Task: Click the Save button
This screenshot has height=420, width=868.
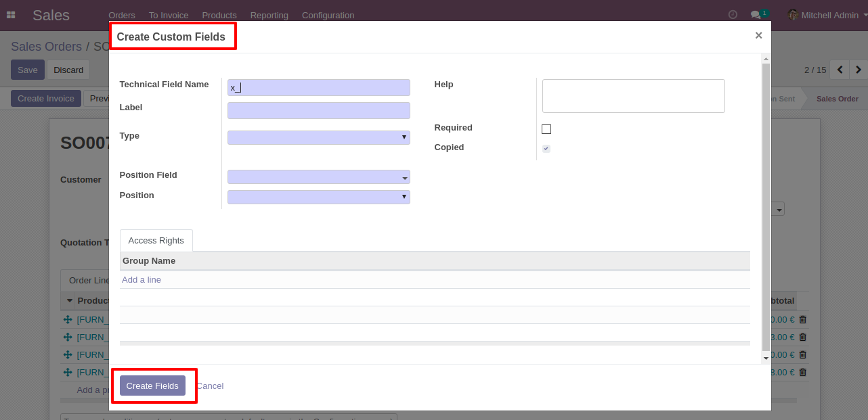Action: tap(28, 70)
